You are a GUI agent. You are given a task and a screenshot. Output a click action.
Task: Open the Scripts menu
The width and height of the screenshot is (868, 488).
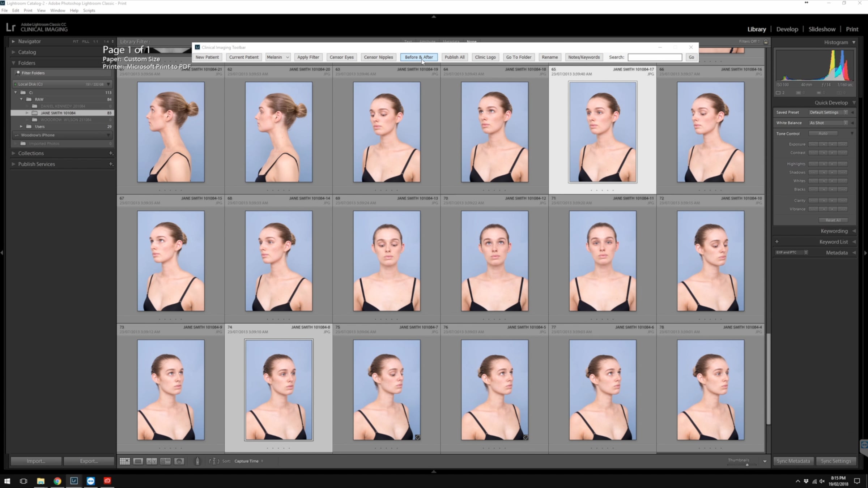[89, 10]
